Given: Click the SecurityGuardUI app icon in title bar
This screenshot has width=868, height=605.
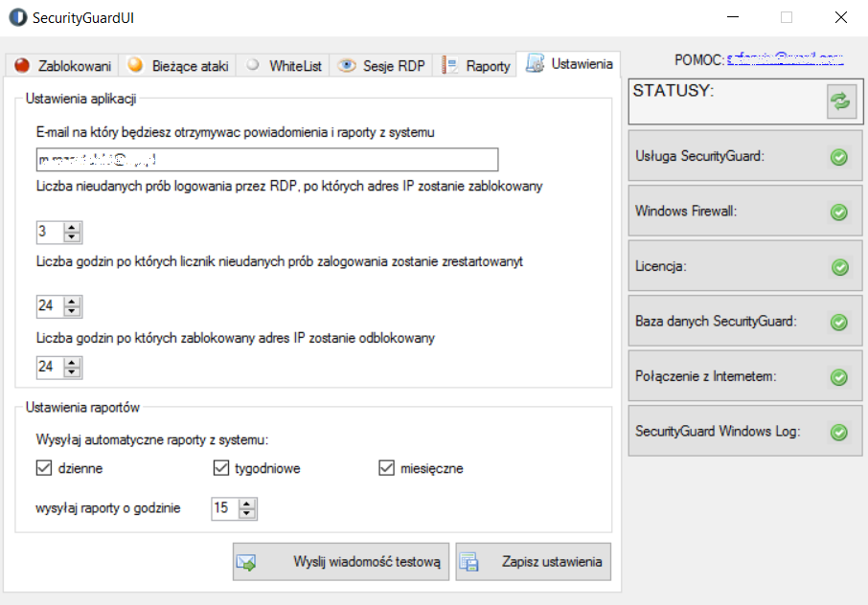Looking at the screenshot, I should pyautogui.click(x=17, y=17).
